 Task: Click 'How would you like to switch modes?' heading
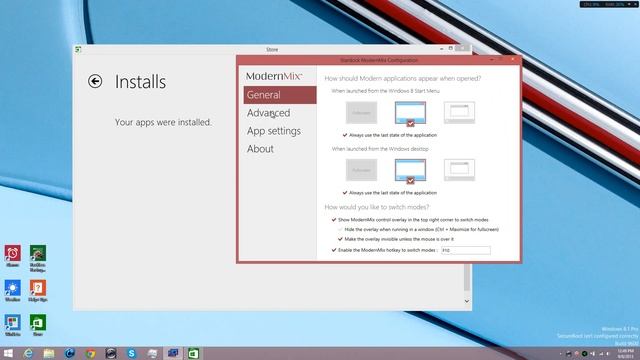tap(377, 207)
